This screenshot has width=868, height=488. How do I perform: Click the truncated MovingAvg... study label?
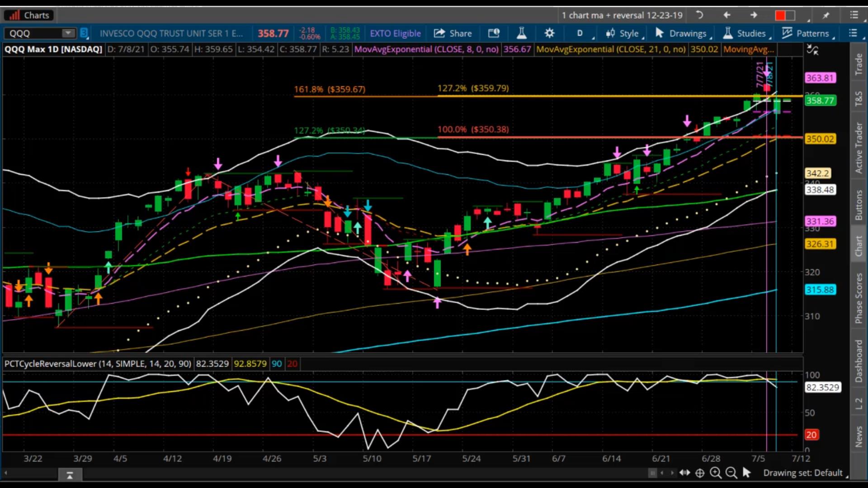click(x=748, y=49)
